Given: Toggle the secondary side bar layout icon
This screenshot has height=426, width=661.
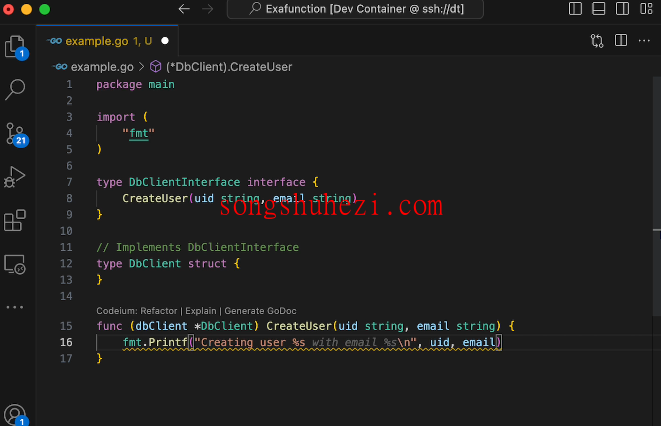Looking at the screenshot, I should pyautogui.click(x=622, y=9).
